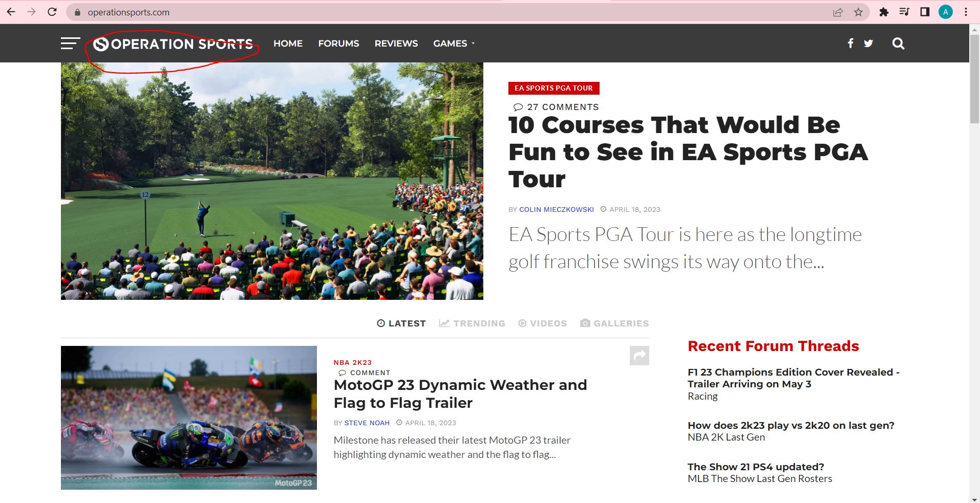Expand the GAMES dropdown menu
This screenshot has height=503, width=980.
point(454,43)
